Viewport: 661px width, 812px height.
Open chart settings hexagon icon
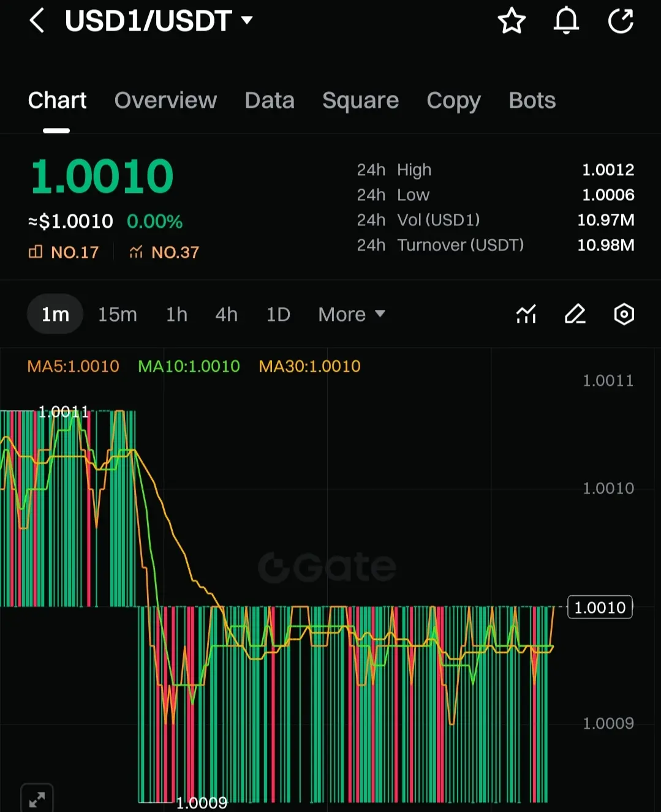click(624, 314)
